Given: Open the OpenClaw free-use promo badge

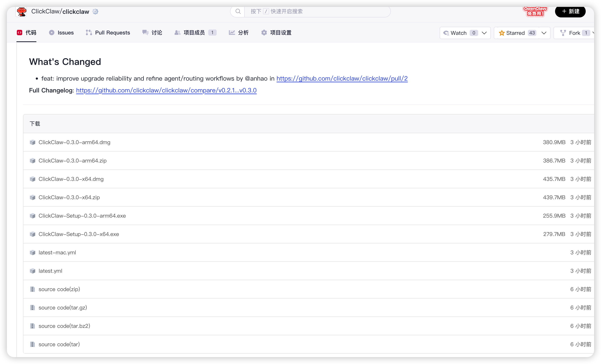Looking at the screenshot, I should tap(535, 11).
